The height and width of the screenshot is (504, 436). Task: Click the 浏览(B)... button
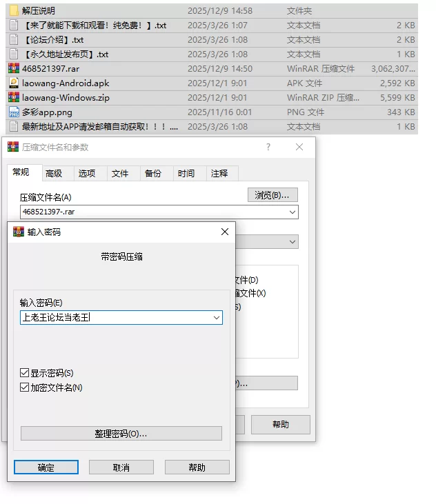click(x=272, y=195)
